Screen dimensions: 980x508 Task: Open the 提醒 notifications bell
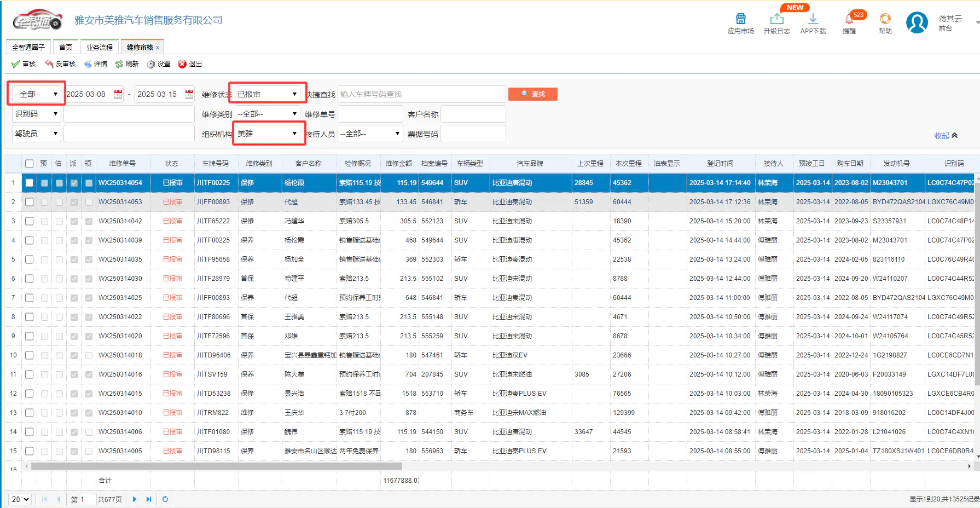[849, 19]
